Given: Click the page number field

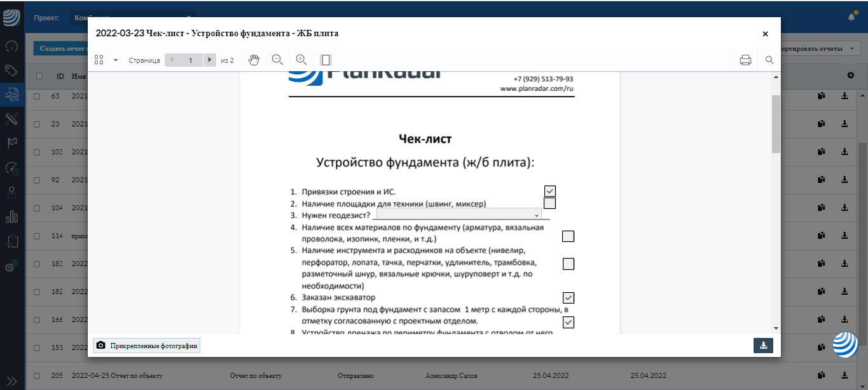Looking at the screenshot, I should 190,60.
